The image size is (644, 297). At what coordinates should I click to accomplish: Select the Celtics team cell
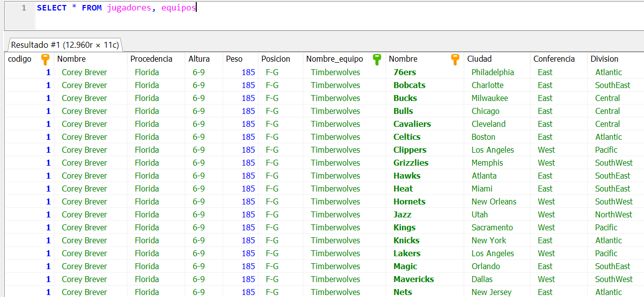(407, 137)
